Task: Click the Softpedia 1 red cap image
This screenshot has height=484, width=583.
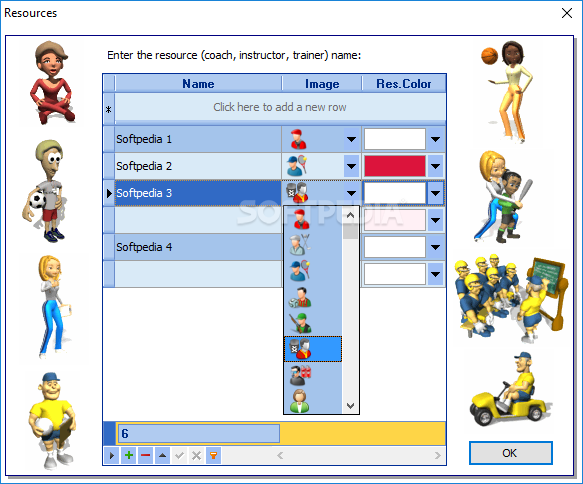Action: 299,139
